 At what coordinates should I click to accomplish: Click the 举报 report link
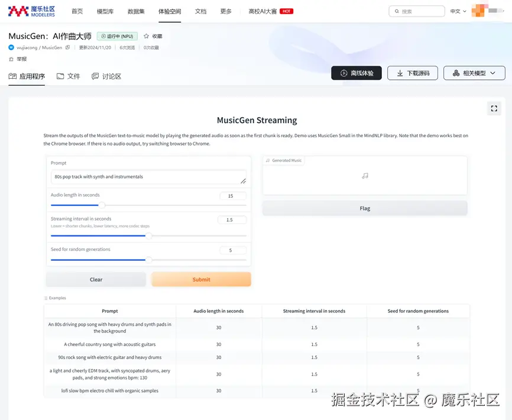pos(18,59)
